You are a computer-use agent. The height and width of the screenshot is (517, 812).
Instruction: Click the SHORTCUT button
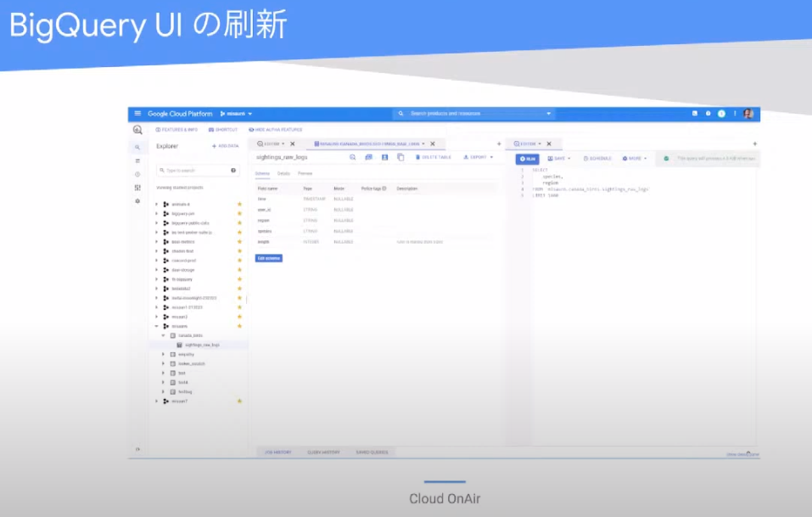click(223, 130)
